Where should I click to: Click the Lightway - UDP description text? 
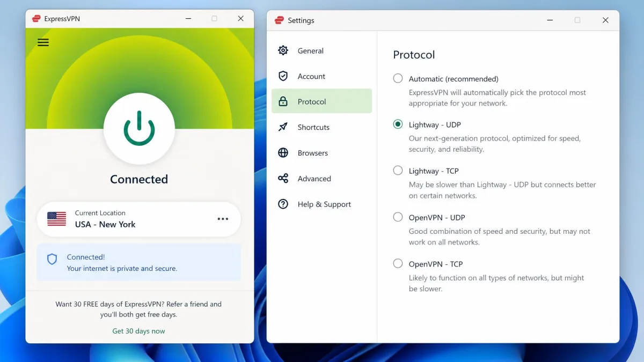tap(495, 144)
